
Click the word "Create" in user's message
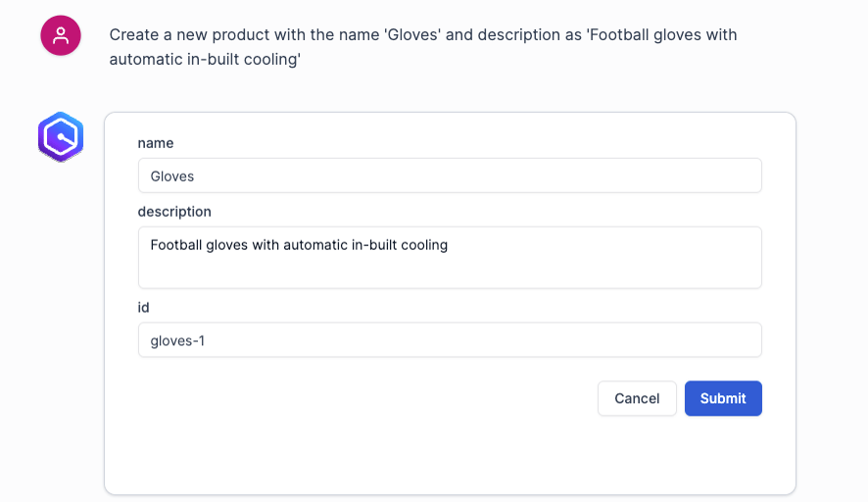pos(134,35)
